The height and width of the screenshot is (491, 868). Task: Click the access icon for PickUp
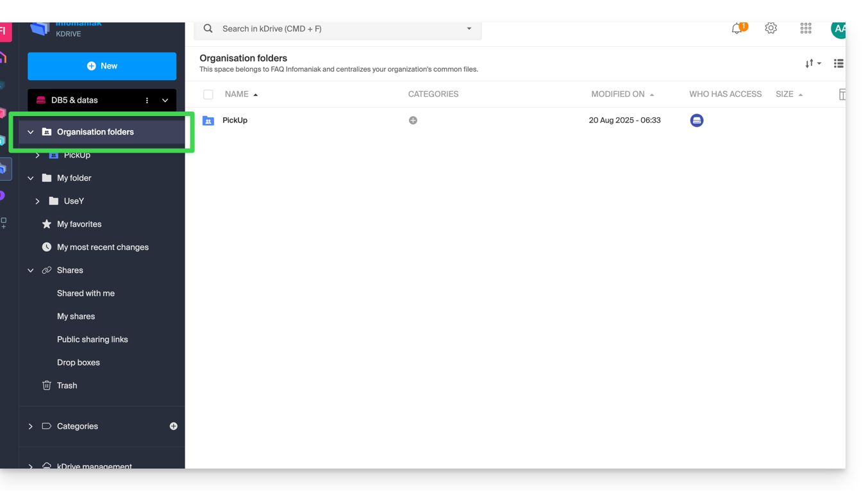pos(697,121)
